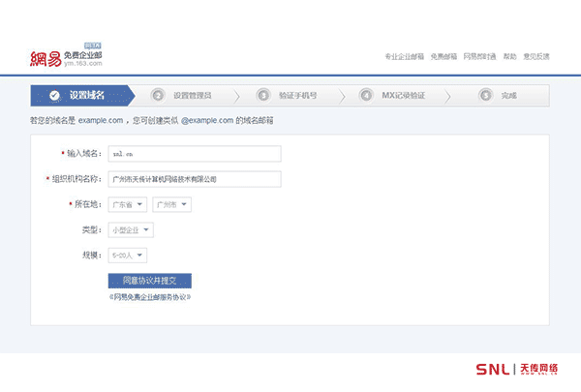Image resolution: width=581 pixels, height=392 pixels.
Task: Select the 完成 step label
Action: pyautogui.click(x=508, y=96)
